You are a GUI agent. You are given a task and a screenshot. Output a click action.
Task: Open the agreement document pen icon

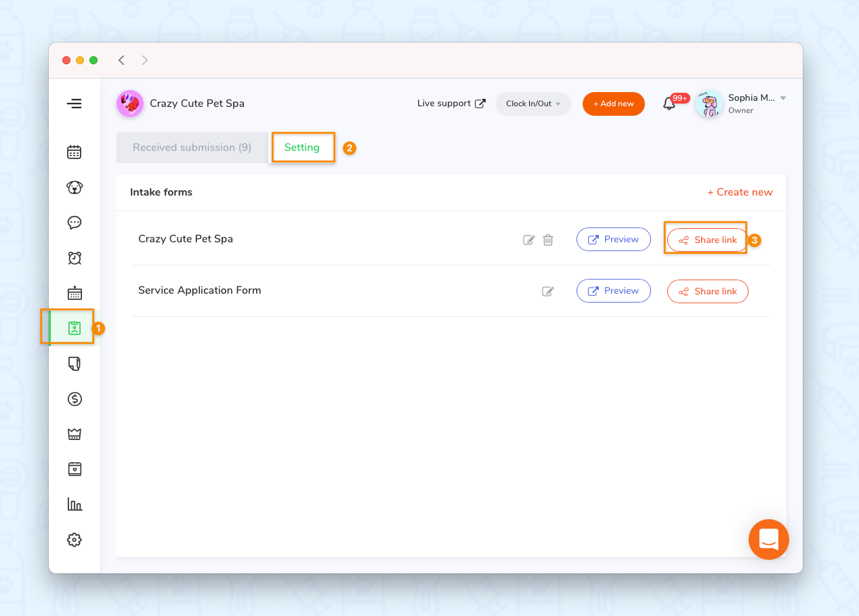tap(75, 364)
